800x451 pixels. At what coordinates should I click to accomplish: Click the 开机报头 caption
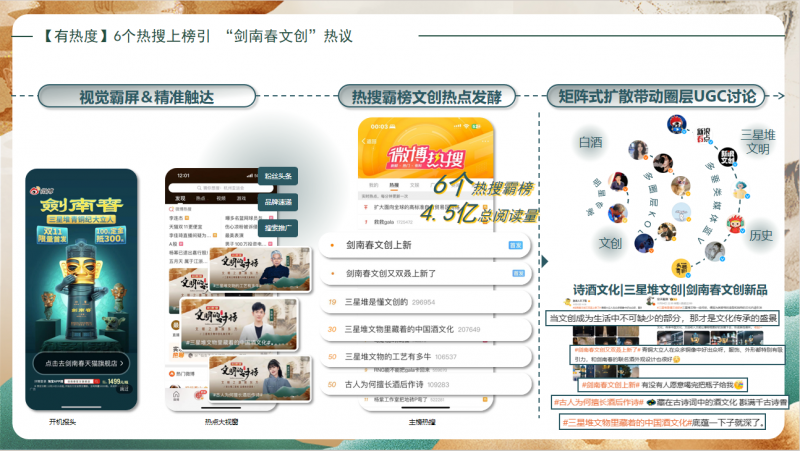62,422
